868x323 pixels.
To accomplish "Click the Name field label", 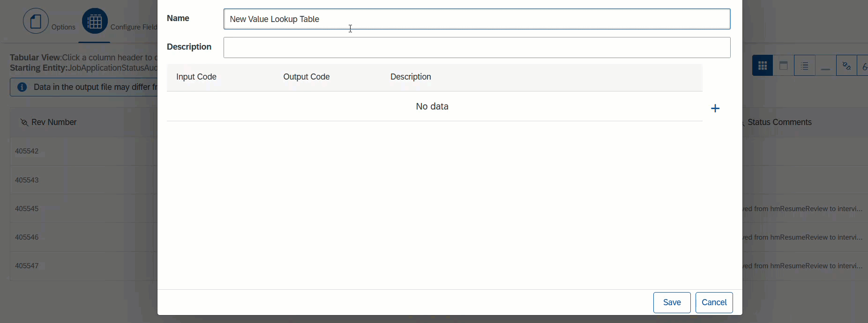I will pos(178,18).
